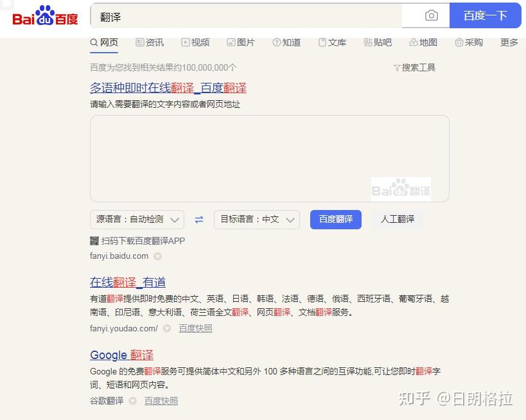Screen dimensions: 526x420
Task: Switch to the 资讯 tab
Action: coord(155,42)
